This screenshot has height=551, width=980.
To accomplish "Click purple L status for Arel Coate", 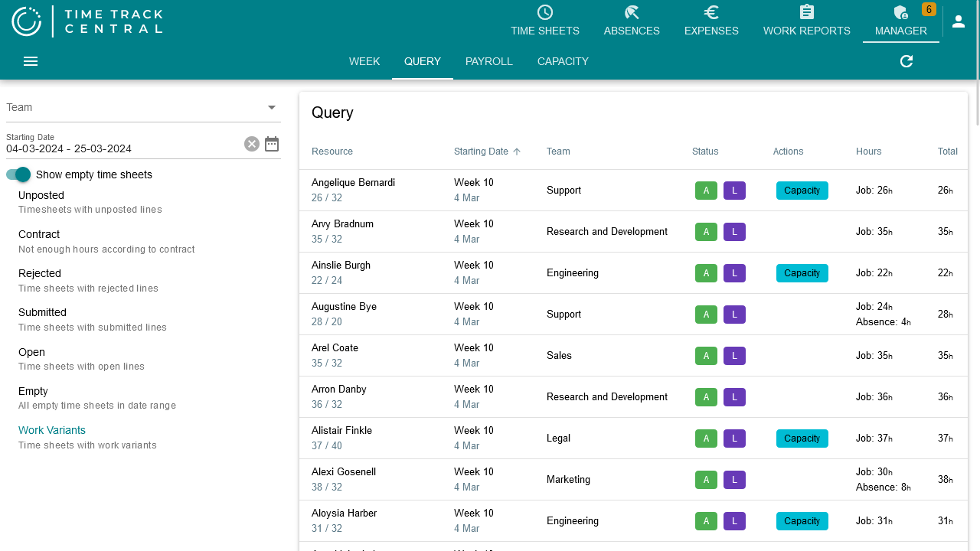I will [x=734, y=356].
